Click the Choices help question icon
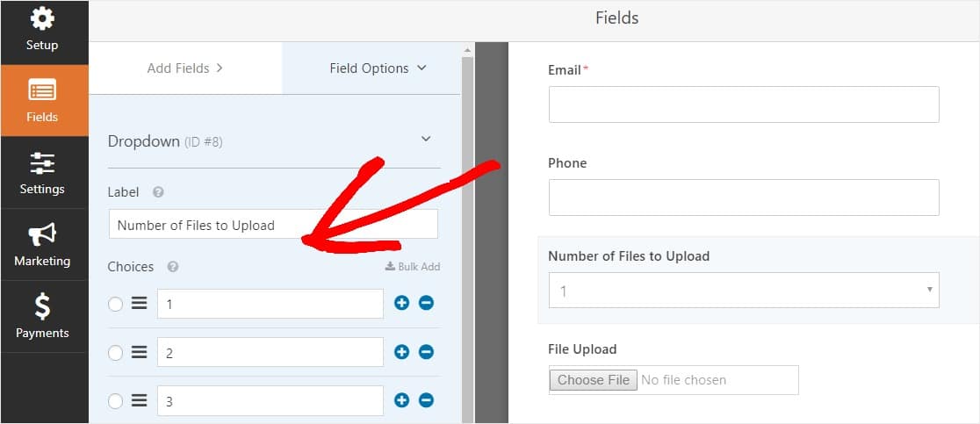Image resolution: width=980 pixels, height=424 pixels. [173, 267]
